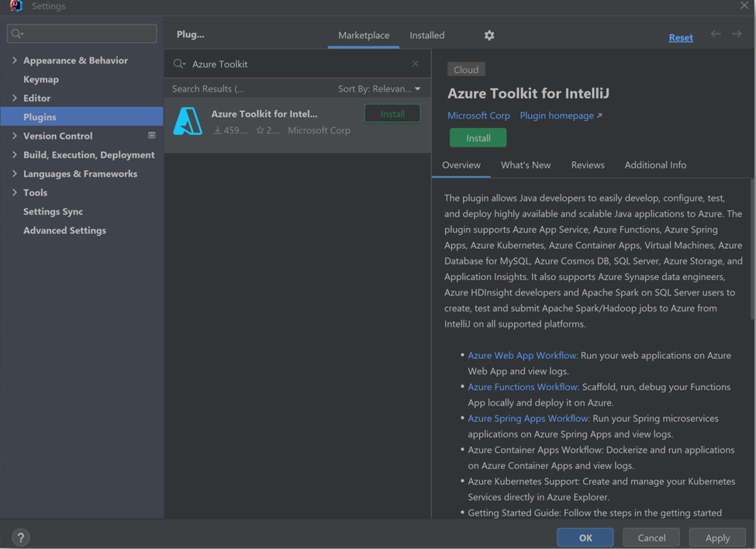
Task: Open plugin options via the gear icon
Action: (489, 35)
